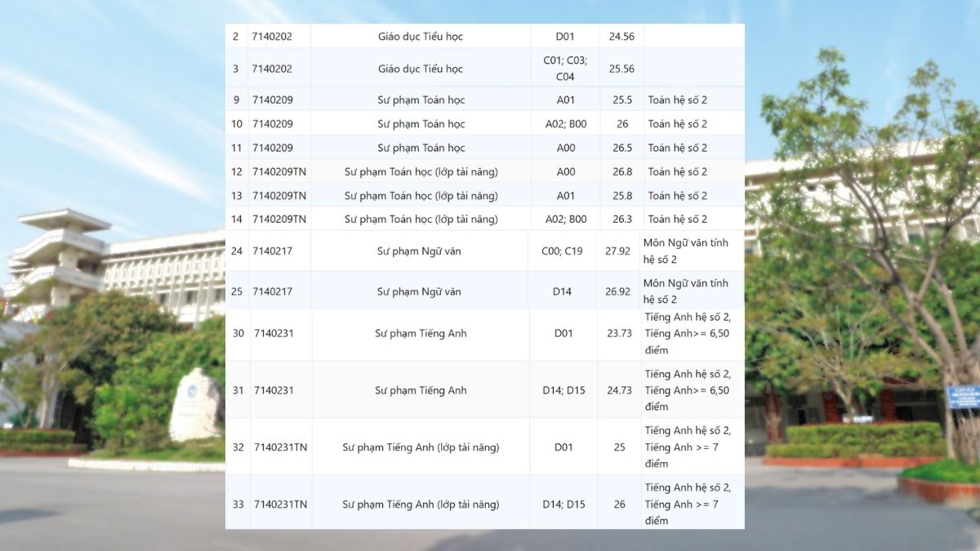Click Sư phạm Toán học in row 11
The width and height of the screenshot is (980, 551).
[421, 148]
